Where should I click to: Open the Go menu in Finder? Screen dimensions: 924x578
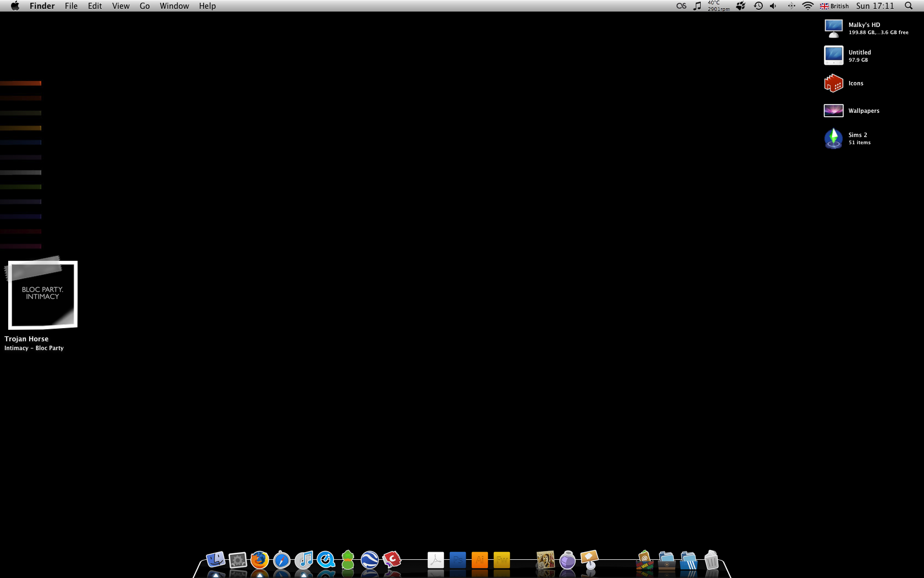[x=144, y=6]
